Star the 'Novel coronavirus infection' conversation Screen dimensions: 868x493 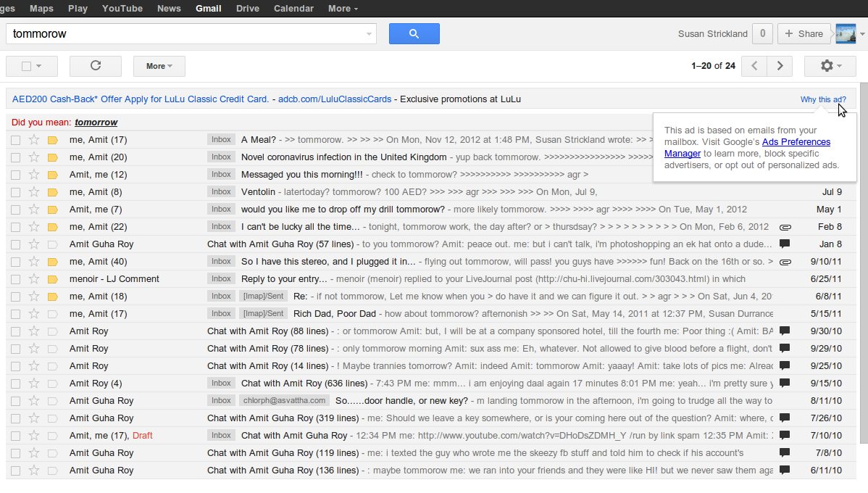pyautogui.click(x=34, y=157)
